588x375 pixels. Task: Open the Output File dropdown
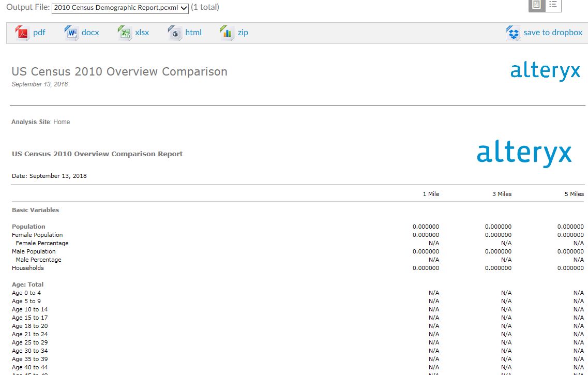(184, 8)
